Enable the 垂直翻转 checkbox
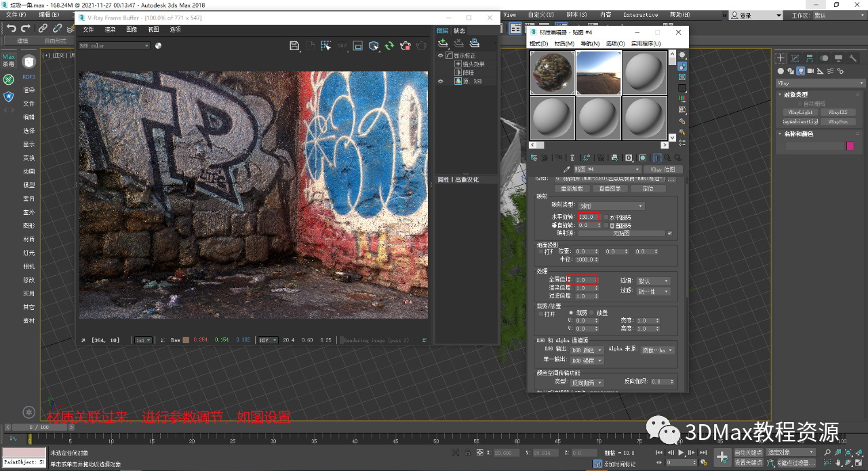Viewport: 868px width, 471px height. coord(606,225)
